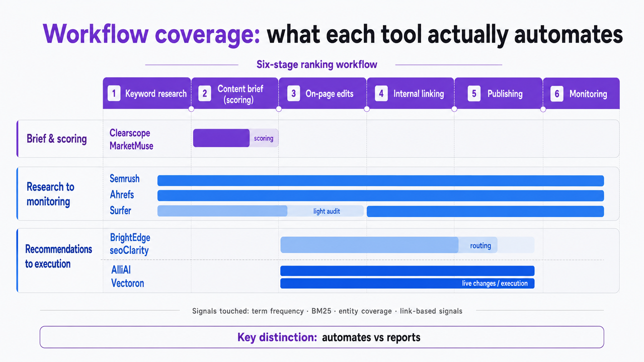Click the number 2 stage badge
The height and width of the screenshot is (362, 644).
pos(205,94)
